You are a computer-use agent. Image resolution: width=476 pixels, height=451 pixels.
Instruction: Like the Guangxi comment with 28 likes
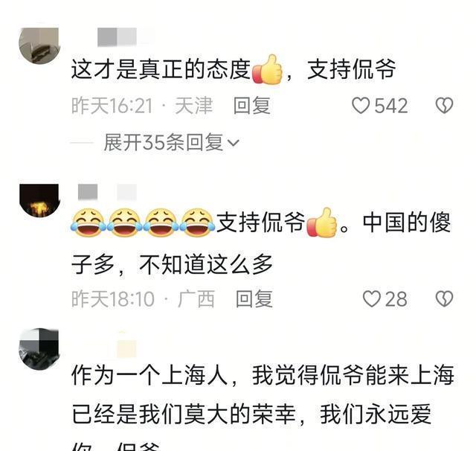(372, 299)
